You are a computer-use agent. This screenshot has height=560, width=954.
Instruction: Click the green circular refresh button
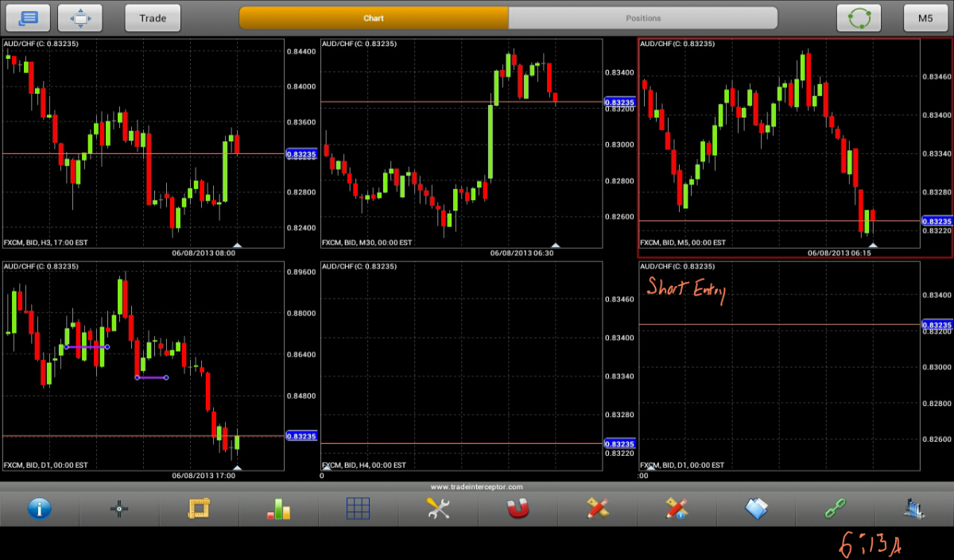coord(859,18)
